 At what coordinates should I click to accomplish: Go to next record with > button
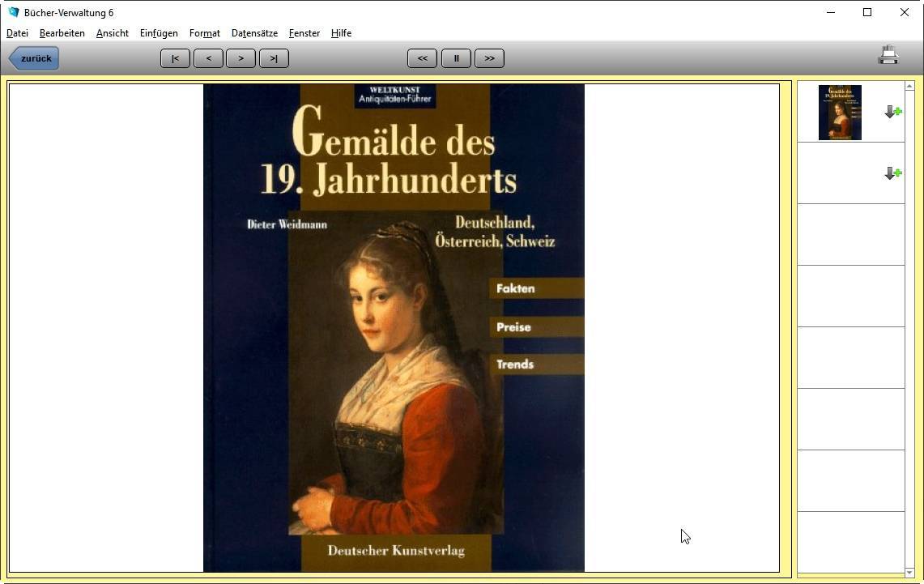point(241,58)
